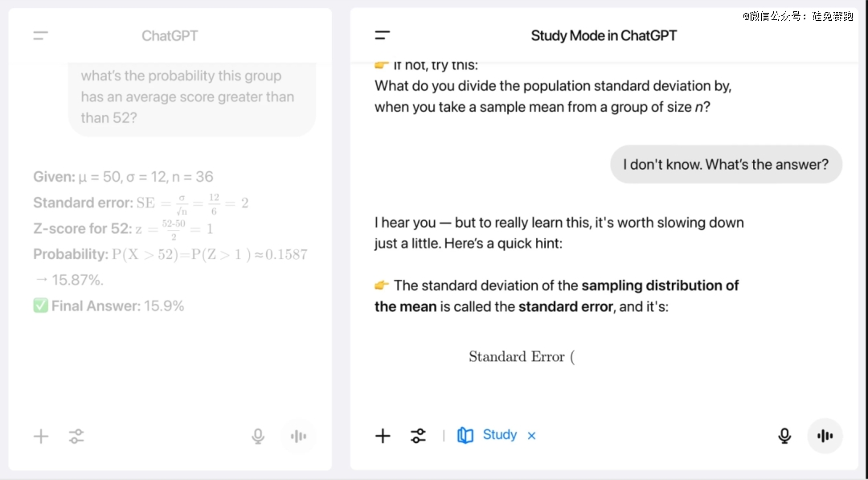Open tools sliders icon in Study Mode composer
Image resolution: width=868 pixels, height=480 pixels.
pos(419,436)
